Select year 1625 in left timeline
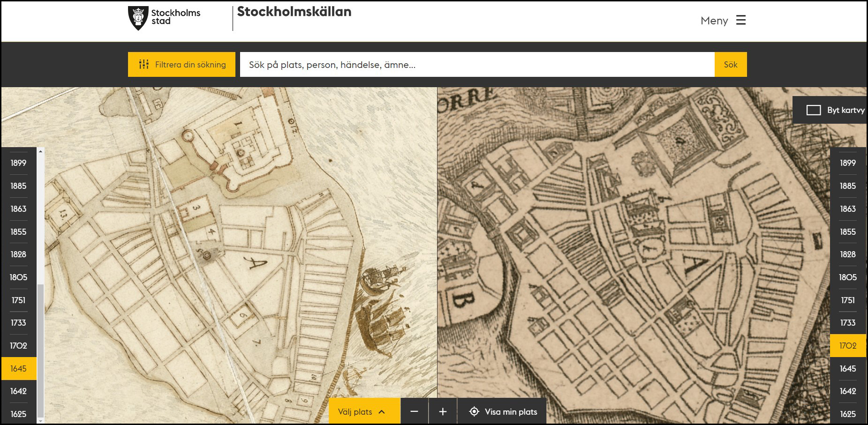The height and width of the screenshot is (425, 868). (x=19, y=414)
